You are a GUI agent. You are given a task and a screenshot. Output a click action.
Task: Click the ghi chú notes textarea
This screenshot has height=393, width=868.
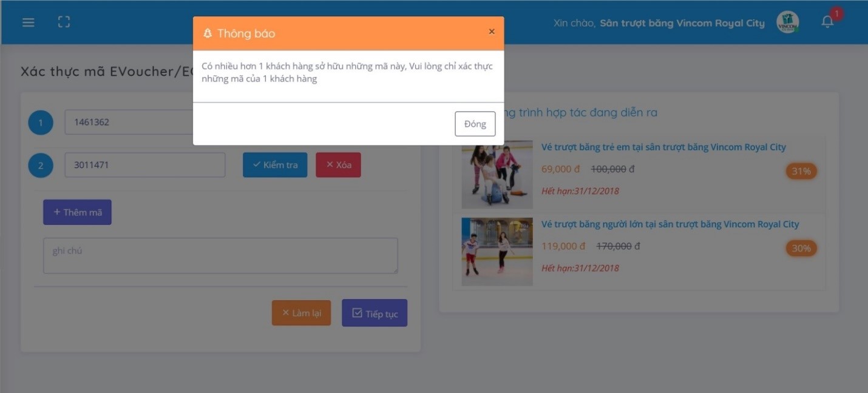(x=220, y=255)
